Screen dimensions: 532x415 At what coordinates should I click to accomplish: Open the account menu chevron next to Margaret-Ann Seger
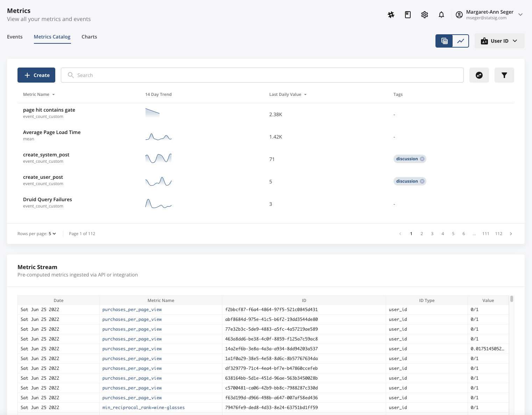[520, 14]
